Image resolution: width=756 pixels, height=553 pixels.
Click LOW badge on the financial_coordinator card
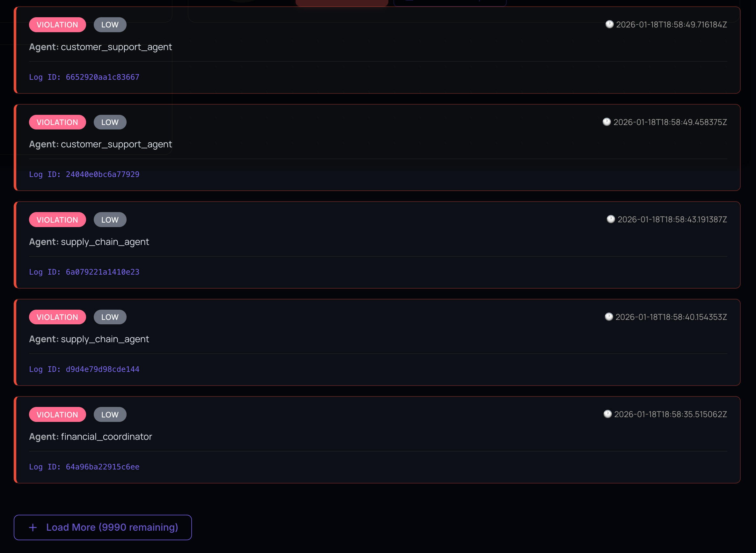point(110,415)
